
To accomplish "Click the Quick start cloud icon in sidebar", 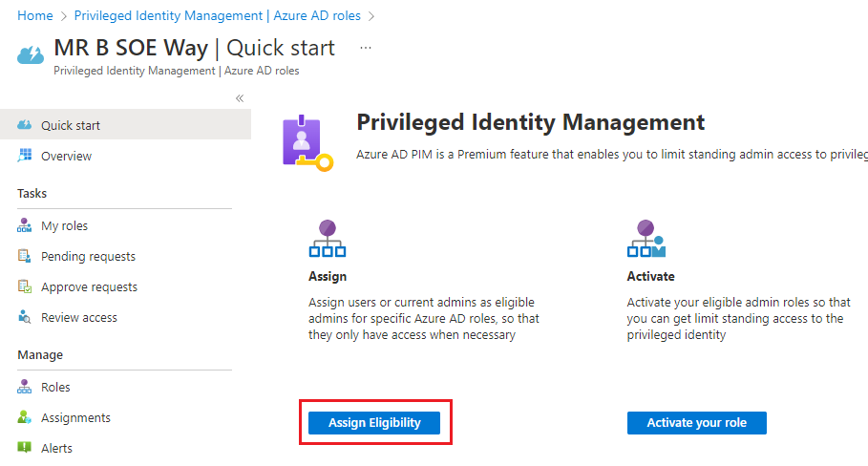I will click(x=25, y=125).
